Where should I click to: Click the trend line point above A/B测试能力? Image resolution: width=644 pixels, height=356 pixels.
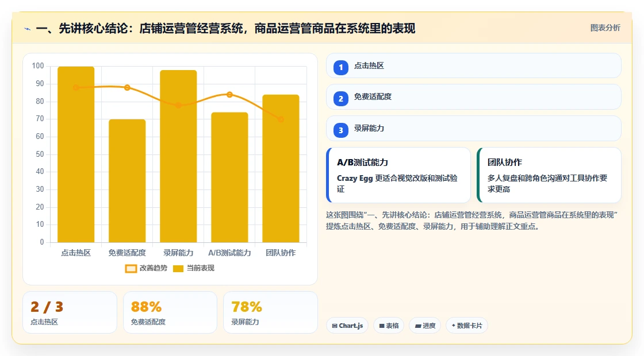(x=229, y=95)
